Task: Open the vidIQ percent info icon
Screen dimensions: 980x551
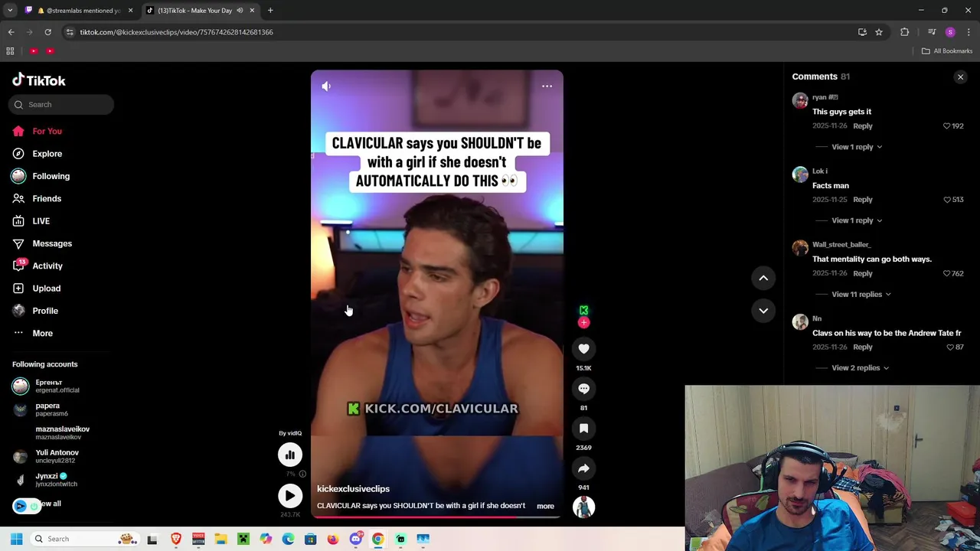Action: click(x=302, y=474)
